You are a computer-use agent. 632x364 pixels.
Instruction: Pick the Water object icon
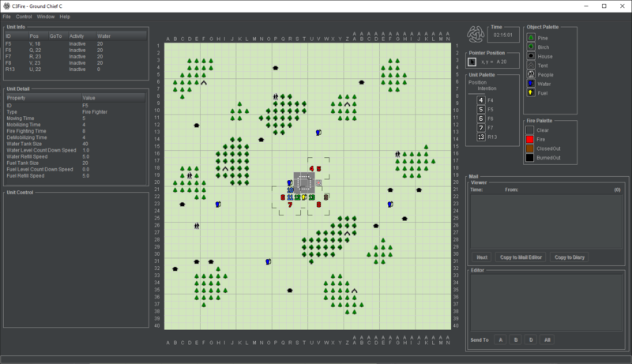(531, 83)
